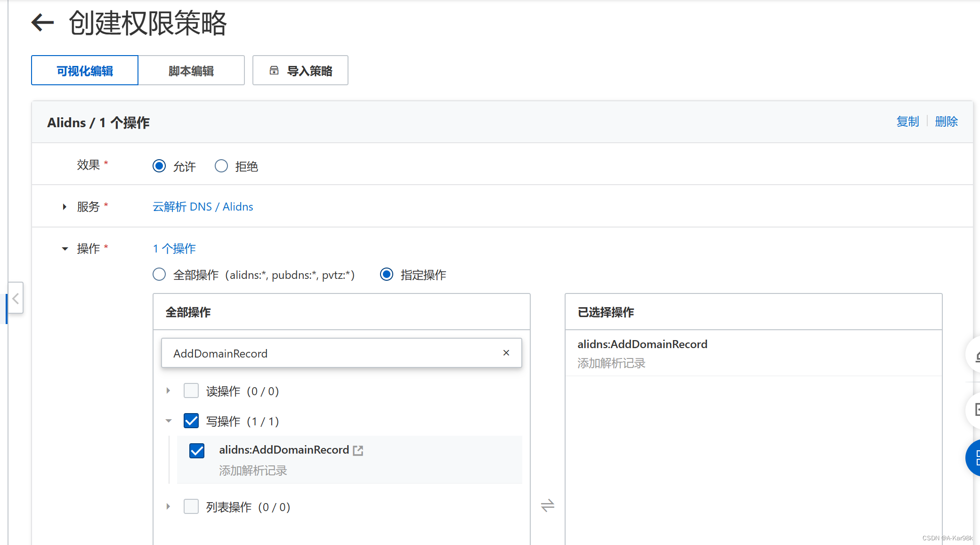Uncheck the alidns:AddDomainRecord checkbox
Image resolution: width=980 pixels, height=545 pixels.
(x=197, y=451)
